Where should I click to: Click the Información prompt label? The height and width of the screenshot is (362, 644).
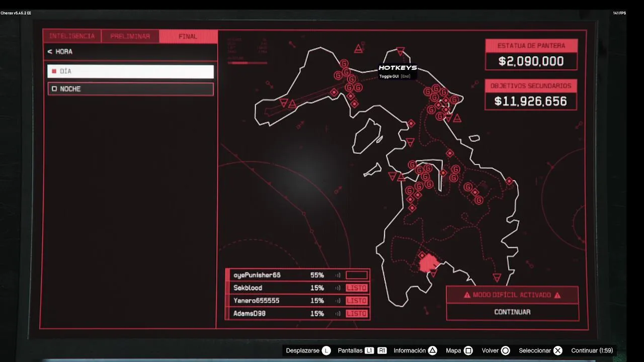pos(410,350)
